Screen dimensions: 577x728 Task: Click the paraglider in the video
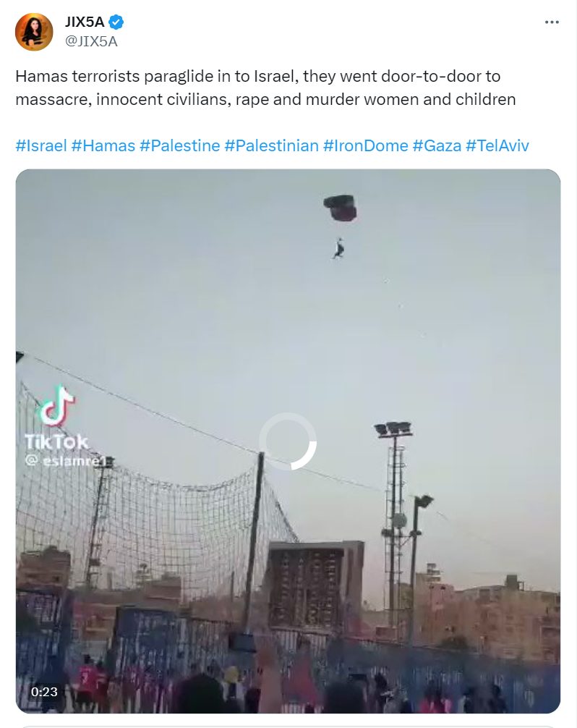point(341,226)
